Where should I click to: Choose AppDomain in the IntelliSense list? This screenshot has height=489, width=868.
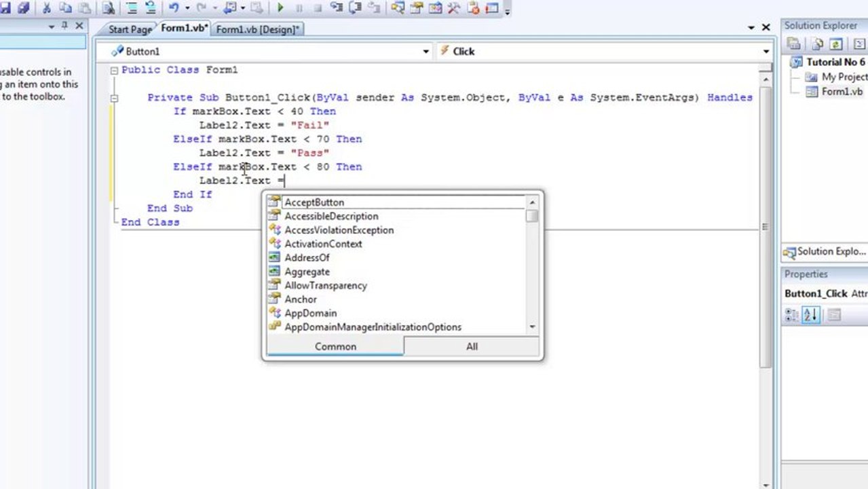point(396,313)
